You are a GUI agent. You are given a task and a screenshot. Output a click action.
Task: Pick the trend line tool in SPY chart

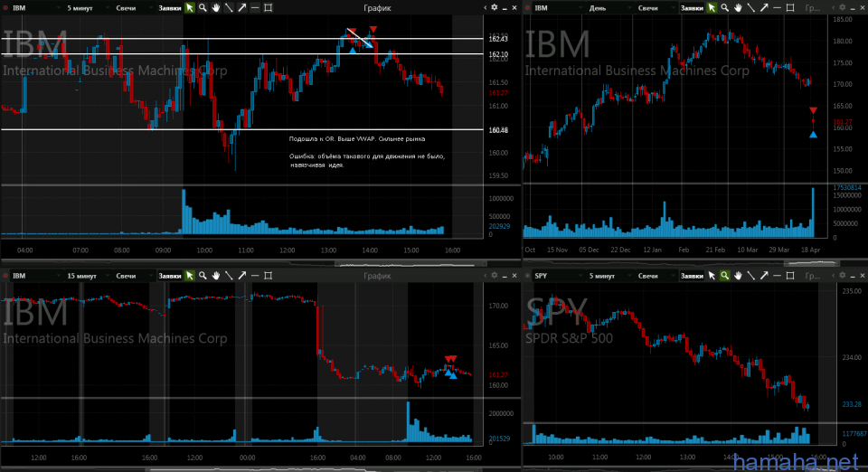pos(750,276)
